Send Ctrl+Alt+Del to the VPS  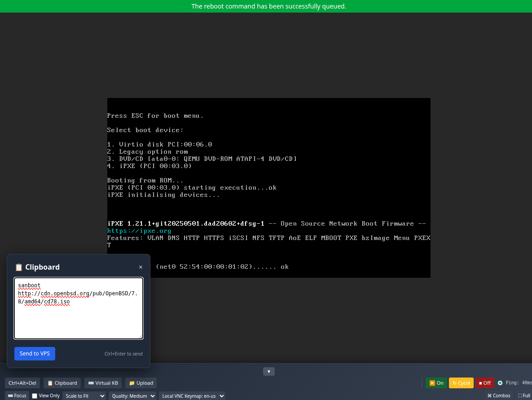[22, 383]
